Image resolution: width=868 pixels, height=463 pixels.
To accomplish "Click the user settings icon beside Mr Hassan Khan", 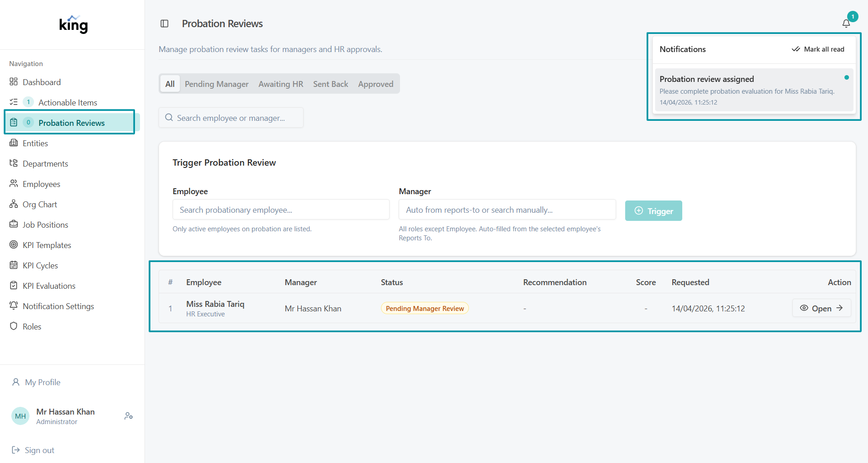I will click(129, 415).
